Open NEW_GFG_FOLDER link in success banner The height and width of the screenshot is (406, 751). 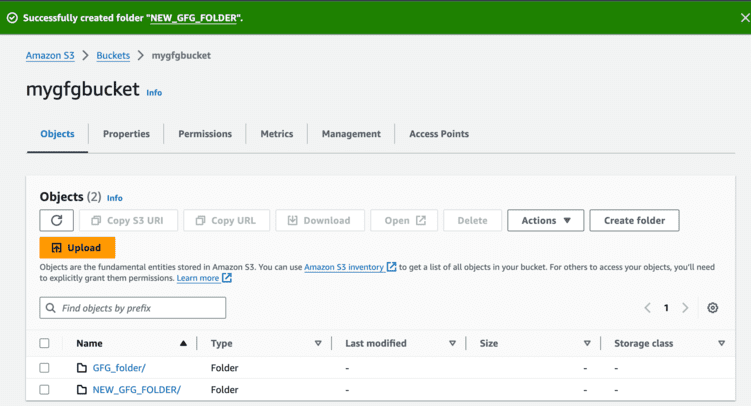[x=193, y=18]
